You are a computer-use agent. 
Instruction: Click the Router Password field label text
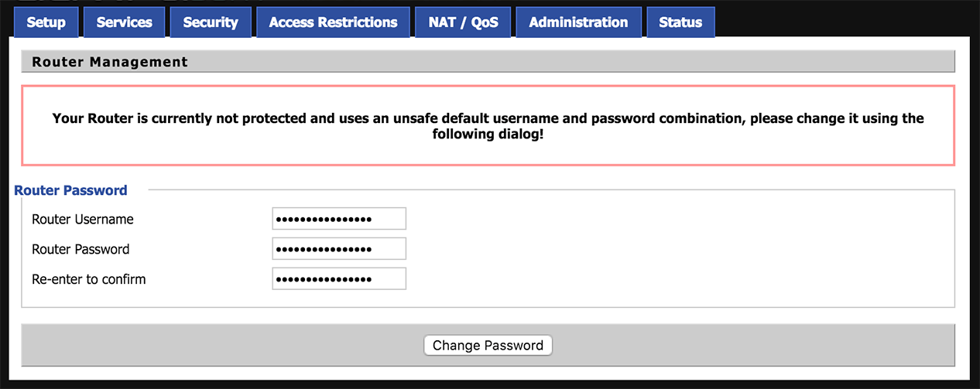coord(81,250)
